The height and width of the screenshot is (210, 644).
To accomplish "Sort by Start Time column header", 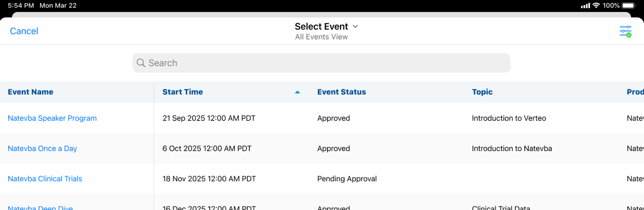I will pos(183,92).
